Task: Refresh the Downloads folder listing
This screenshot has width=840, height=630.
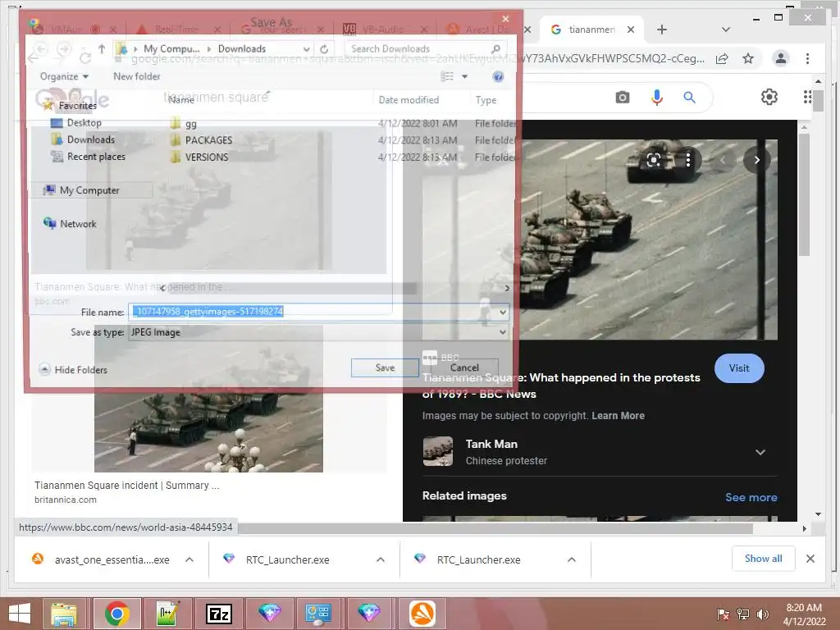Action: pyautogui.click(x=324, y=48)
